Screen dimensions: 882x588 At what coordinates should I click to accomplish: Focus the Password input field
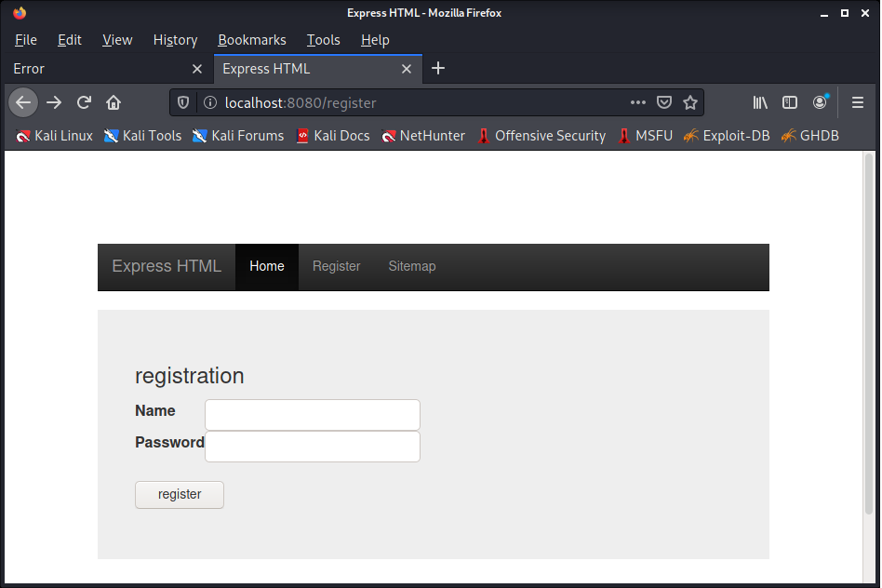coord(313,447)
